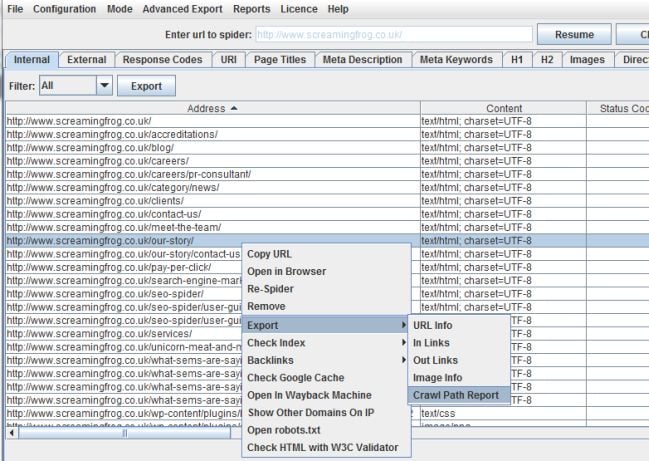
Task: Click Check HTML with W3C Validator
Action: tap(322, 447)
